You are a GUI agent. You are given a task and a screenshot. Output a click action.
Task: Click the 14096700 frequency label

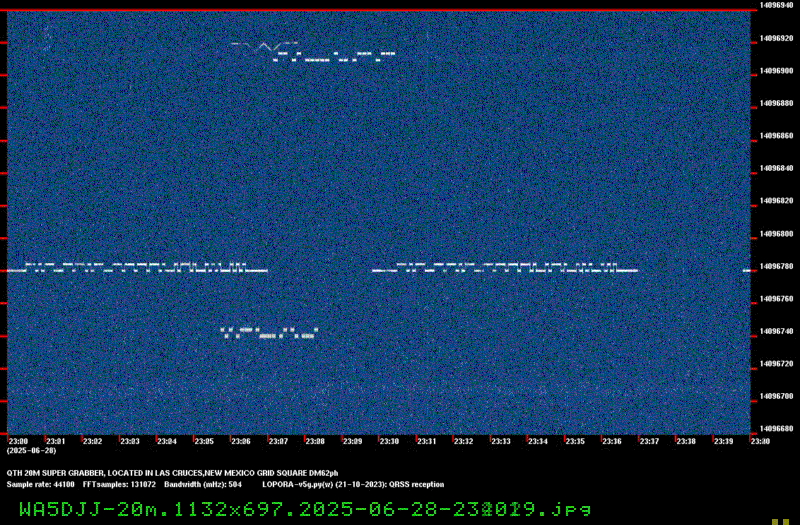(x=777, y=396)
